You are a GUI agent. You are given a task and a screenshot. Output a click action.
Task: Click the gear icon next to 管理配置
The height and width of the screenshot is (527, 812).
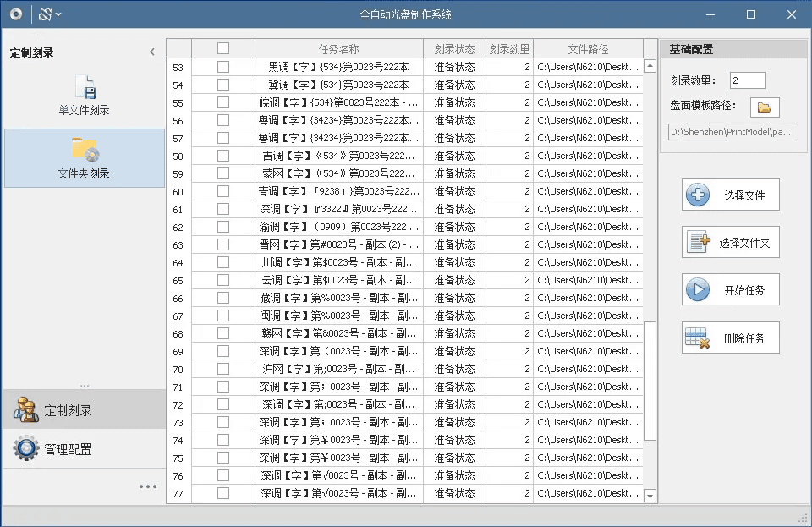click(25, 448)
